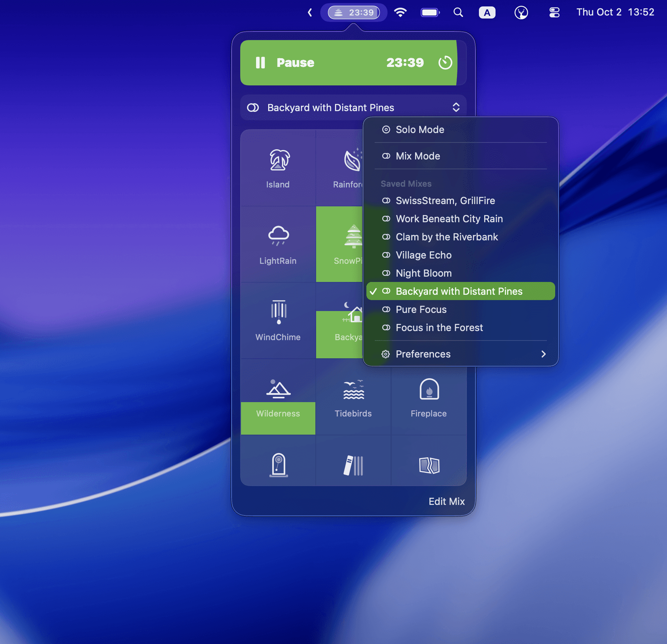This screenshot has width=667, height=644.
Task: Pause playback with the Pause button
Action: coord(285,63)
